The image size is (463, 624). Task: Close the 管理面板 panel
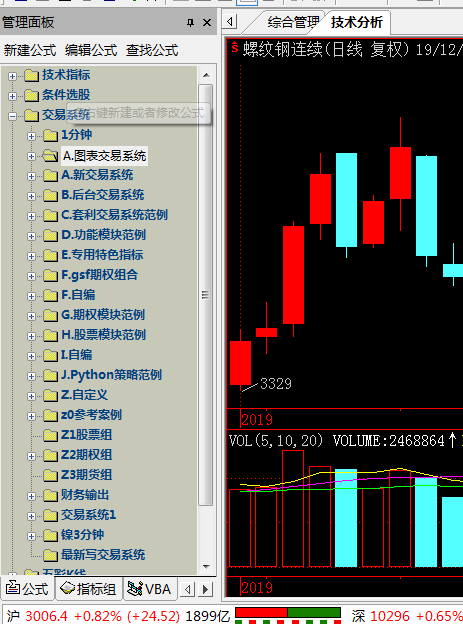click(207, 23)
